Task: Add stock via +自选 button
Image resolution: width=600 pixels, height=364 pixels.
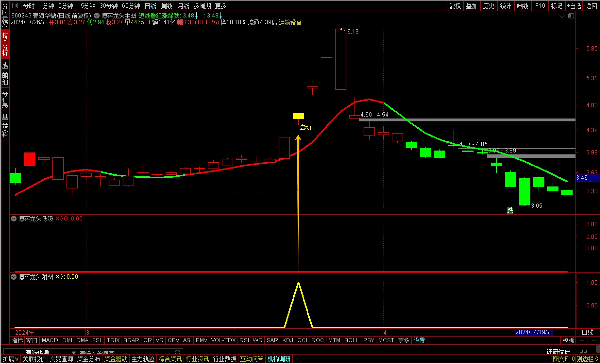Action: click(574, 6)
